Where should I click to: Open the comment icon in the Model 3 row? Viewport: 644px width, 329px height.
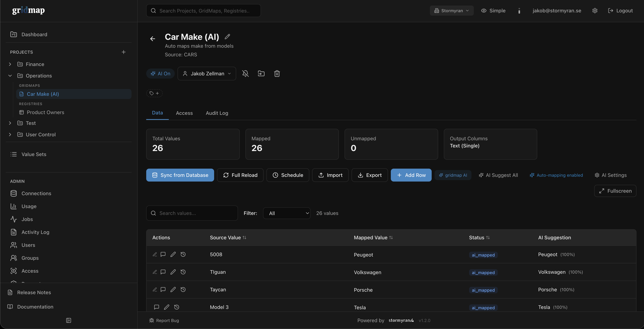(156, 307)
